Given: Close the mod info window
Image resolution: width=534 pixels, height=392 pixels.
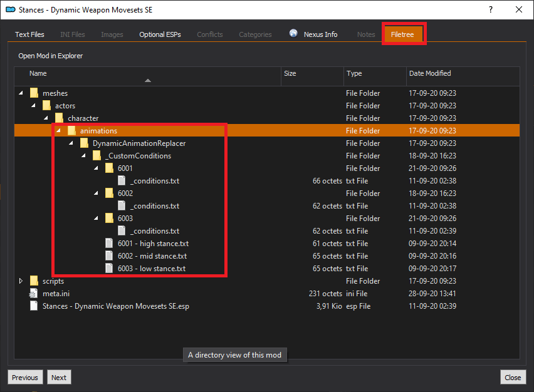Looking at the screenshot, I should (x=519, y=9).
